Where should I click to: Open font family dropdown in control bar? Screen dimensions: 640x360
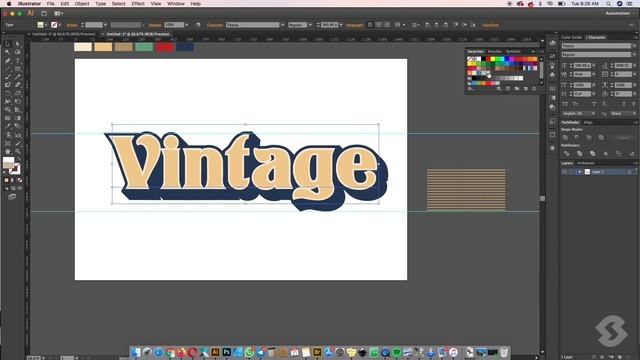[282, 25]
